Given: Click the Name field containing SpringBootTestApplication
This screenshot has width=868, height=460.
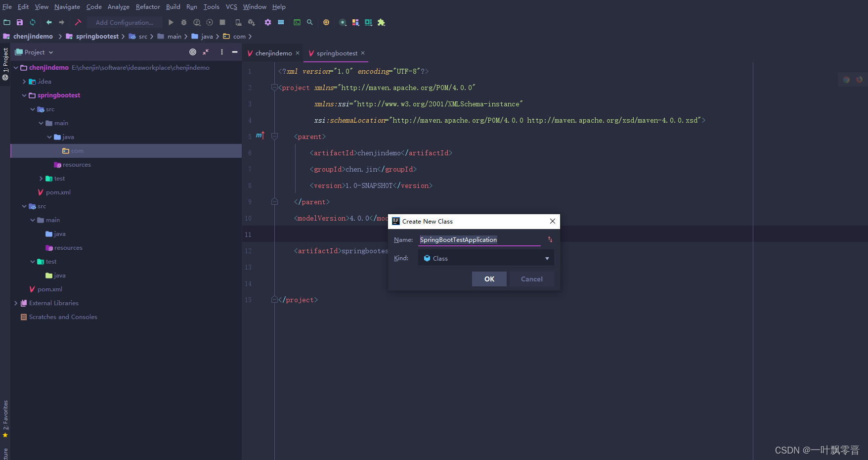Looking at the screenshot, I should [x=479, y=240].
